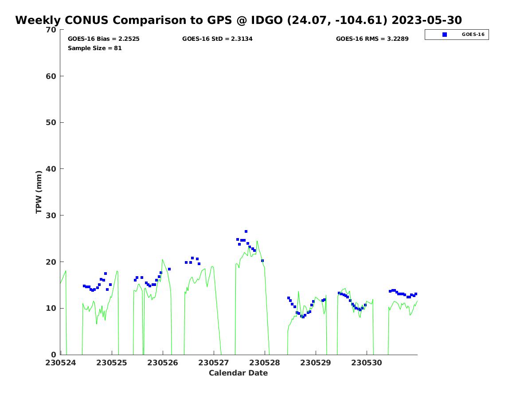Click the blue data point at 230528 near 20
This screenshot has width=532, height=399.
[x=262, y=261]
